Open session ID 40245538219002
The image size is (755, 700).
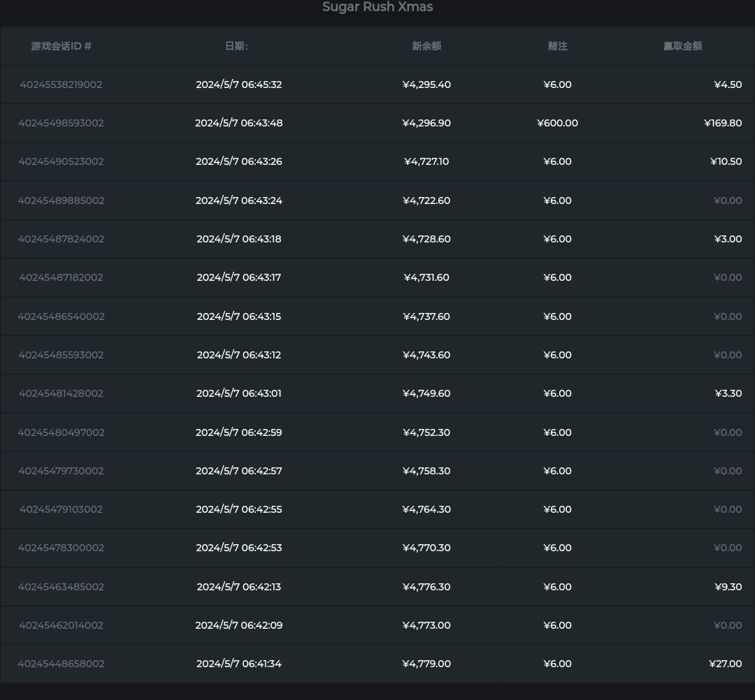click(x=61, y=85)
